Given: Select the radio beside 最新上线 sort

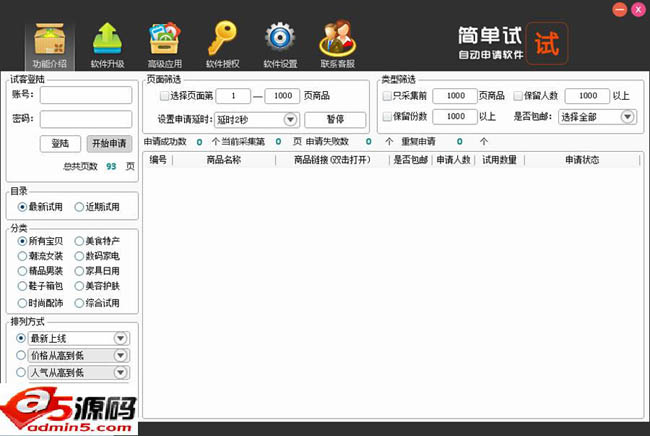Looking at the screenshot, I should (21, 338).
